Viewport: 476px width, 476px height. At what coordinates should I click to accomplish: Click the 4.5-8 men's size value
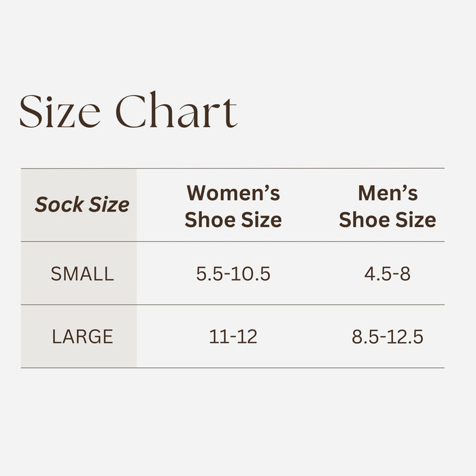point(388,274)
